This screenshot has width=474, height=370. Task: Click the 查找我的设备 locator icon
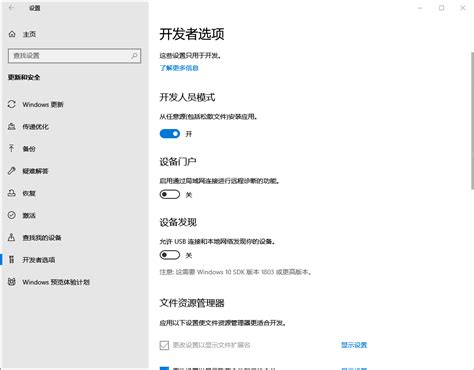click(x=12, y=238)
